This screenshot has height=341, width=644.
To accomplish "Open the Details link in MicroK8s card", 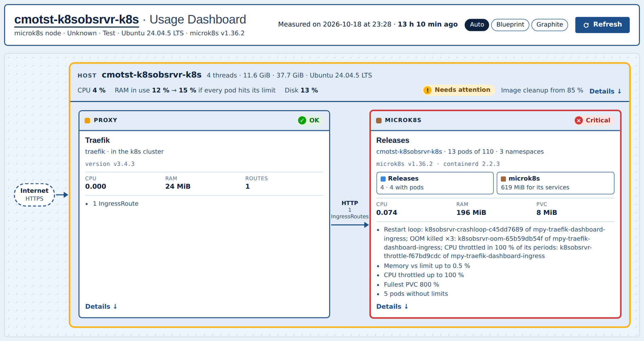I will tap(392, 306).
